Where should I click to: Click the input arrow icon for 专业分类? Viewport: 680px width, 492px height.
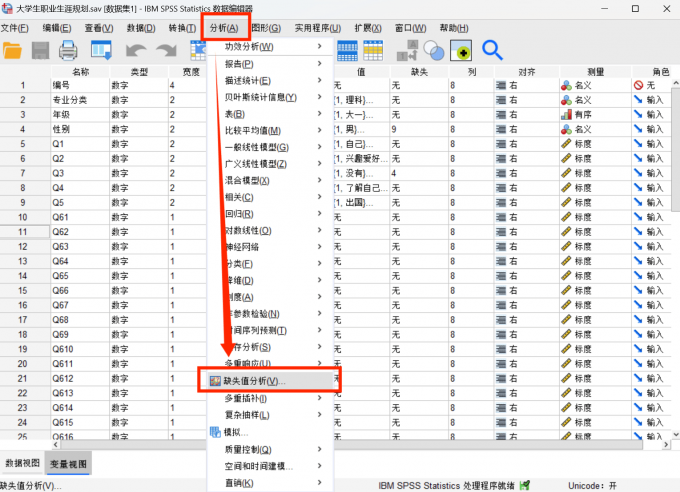click(638, 100)
